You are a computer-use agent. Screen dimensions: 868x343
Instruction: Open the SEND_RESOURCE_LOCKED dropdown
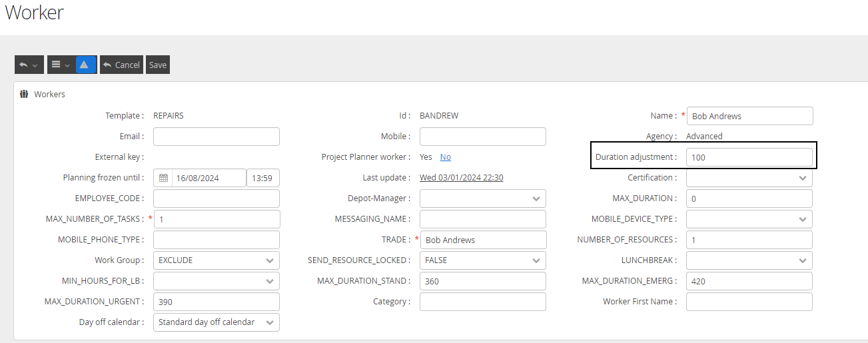[x=482, y=260]
